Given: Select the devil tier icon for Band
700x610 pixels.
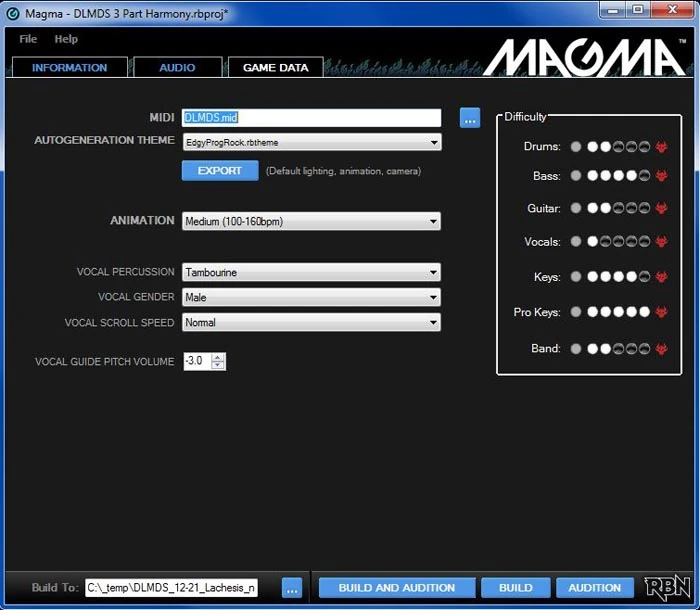Looking at the screenshot, I should (662, 348).
